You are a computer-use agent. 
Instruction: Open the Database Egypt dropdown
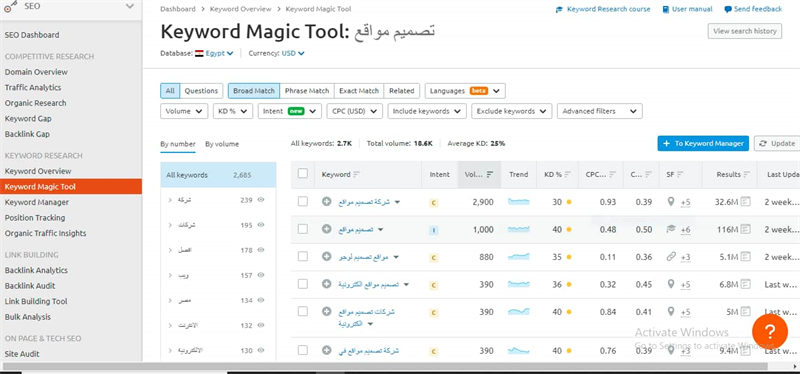tap(214, 53)
